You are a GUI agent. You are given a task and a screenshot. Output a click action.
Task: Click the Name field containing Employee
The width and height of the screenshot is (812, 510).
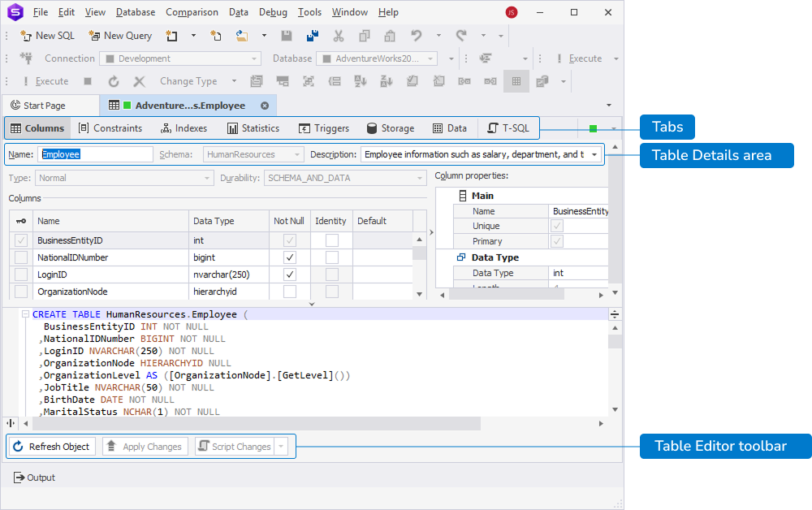coord(95,154)
